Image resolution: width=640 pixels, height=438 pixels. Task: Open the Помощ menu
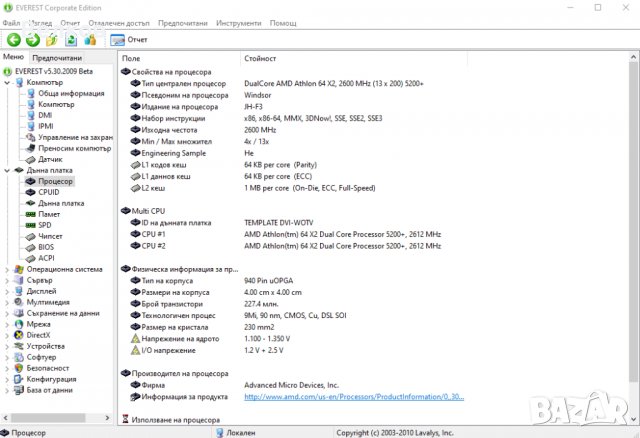(283, 22)
